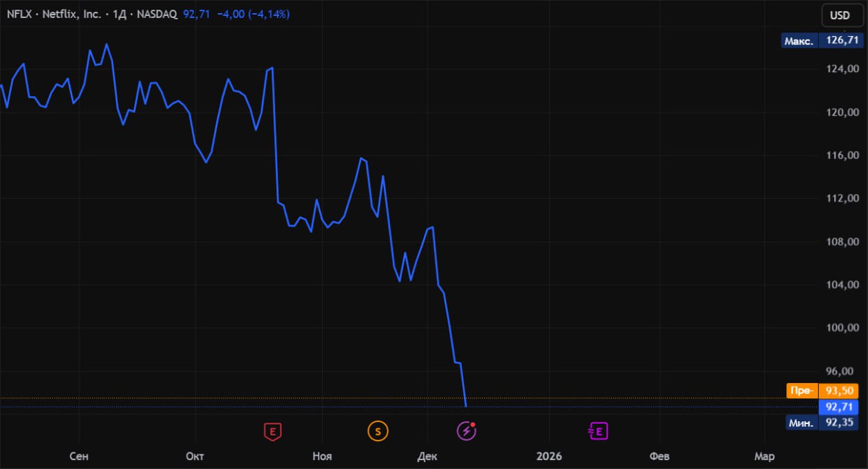Click the NASDAQ exchange name in the header

click(x=157, y=14)
